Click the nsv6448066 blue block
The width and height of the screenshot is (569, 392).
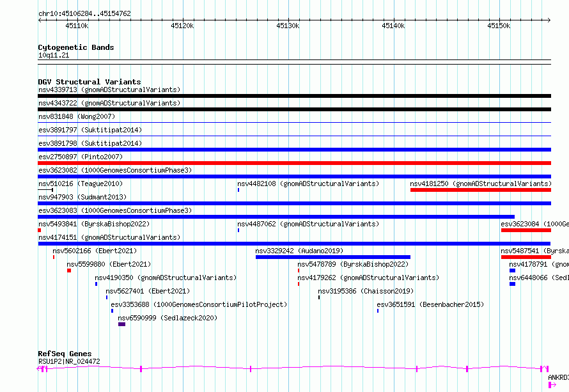[x=512, y=284]
